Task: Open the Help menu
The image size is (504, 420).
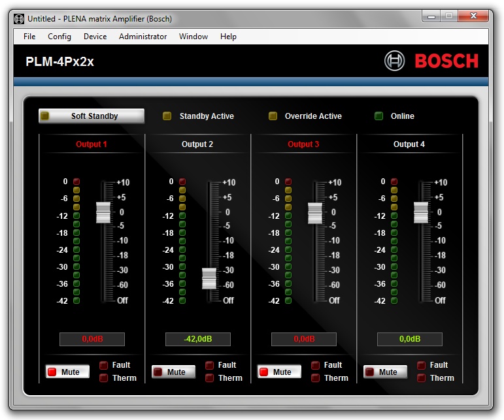Action: [x=228, y=37]
